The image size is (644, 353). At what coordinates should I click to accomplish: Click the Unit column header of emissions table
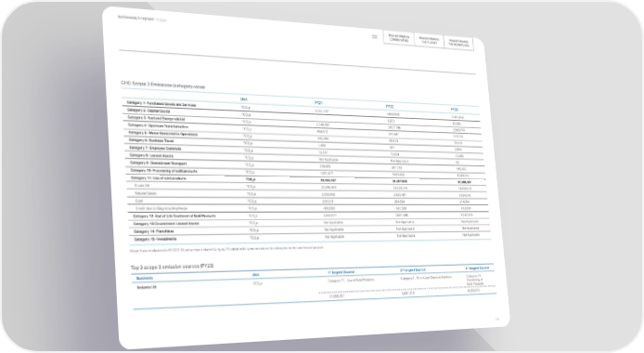pyautogui.click(x=243, y=99)
